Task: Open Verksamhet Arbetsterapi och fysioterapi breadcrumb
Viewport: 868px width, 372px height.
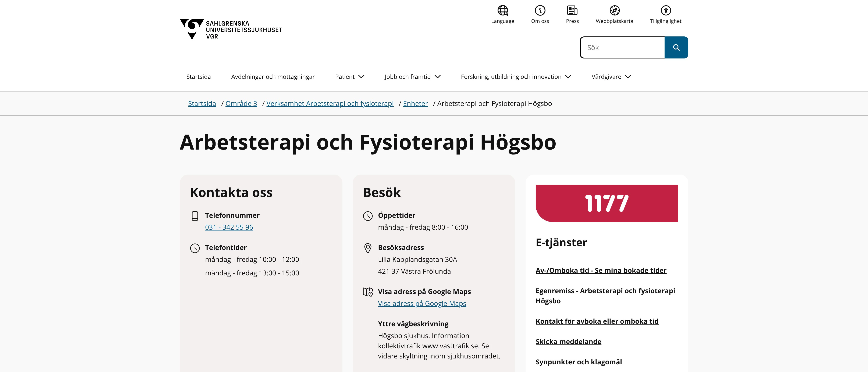Action: coord(330,103)
